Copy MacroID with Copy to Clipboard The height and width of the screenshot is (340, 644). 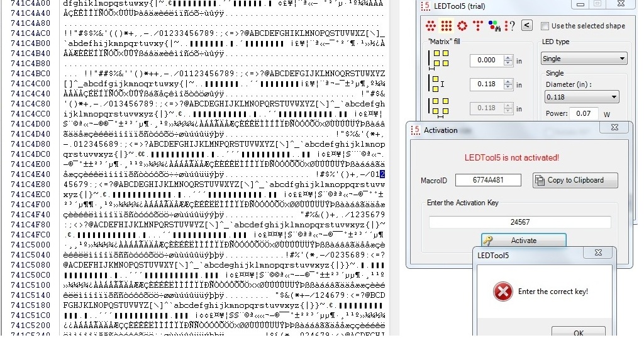coord(575,180)
